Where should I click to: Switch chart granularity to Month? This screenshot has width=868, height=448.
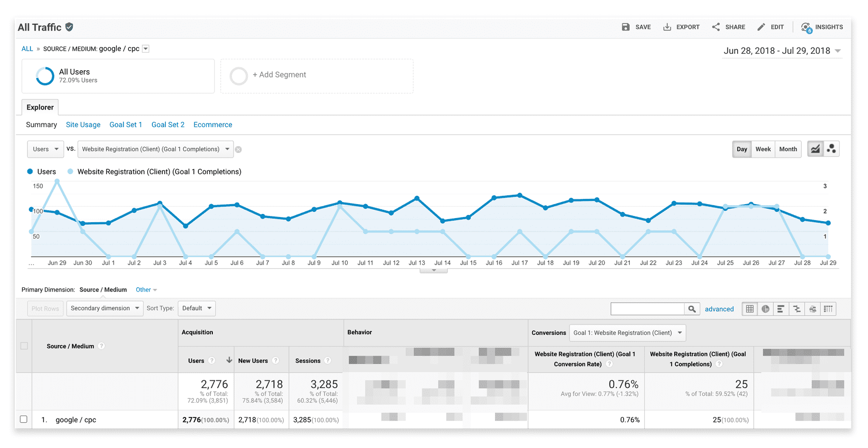tap(788, 149)
